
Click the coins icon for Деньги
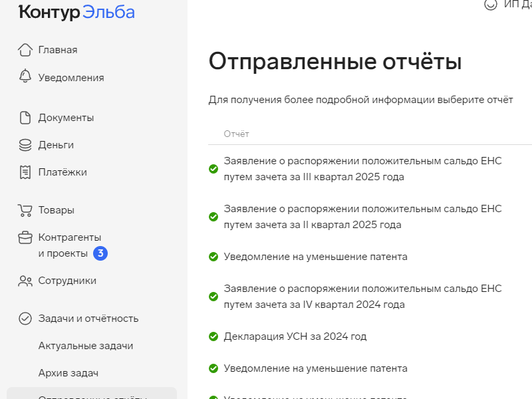[25, 145]
